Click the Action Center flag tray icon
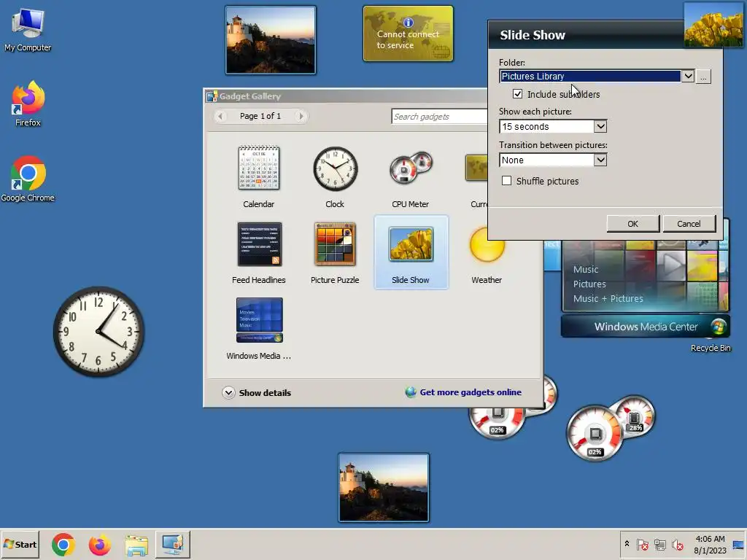The width and height of the screenshot is (747, 560). pos(642,544)
